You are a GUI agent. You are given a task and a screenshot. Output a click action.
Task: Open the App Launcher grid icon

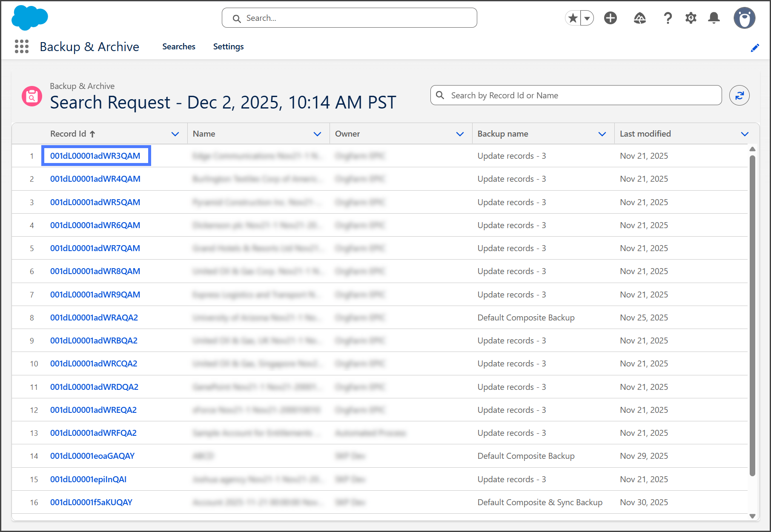(x=21, y=46)
